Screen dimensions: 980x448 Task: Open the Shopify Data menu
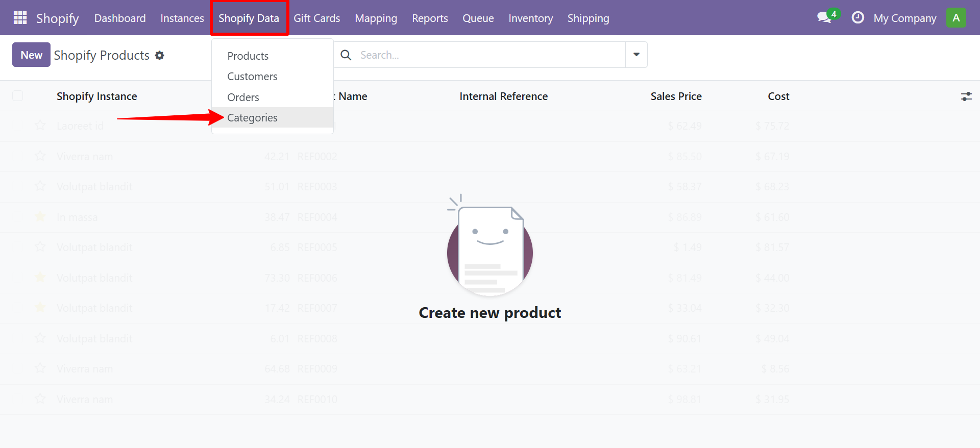(x=249, y=18)
